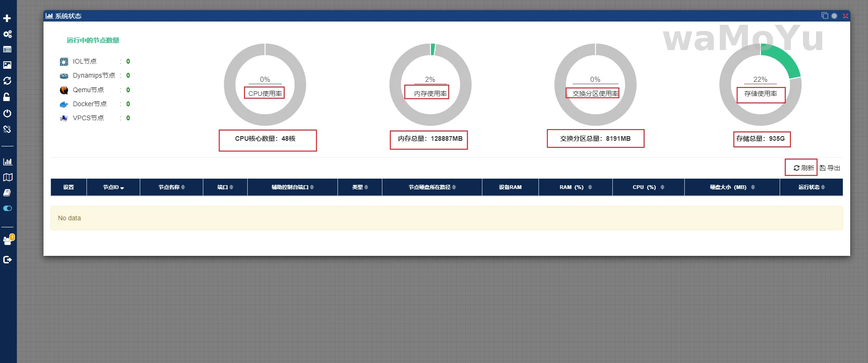Sort table by RAM (%) column
The height and width of the screenshot is (363, 868).
(x=575, y=187)
